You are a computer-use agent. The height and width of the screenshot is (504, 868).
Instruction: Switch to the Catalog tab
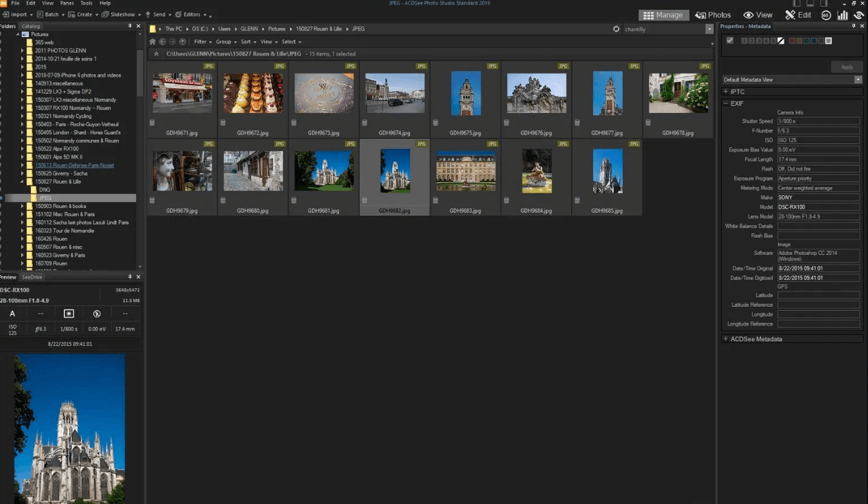point(30,26)
